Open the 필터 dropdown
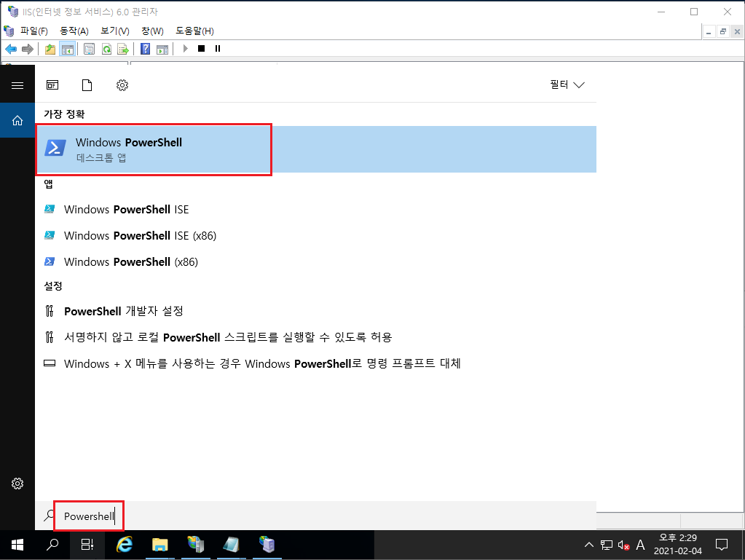 click(567, 84)
